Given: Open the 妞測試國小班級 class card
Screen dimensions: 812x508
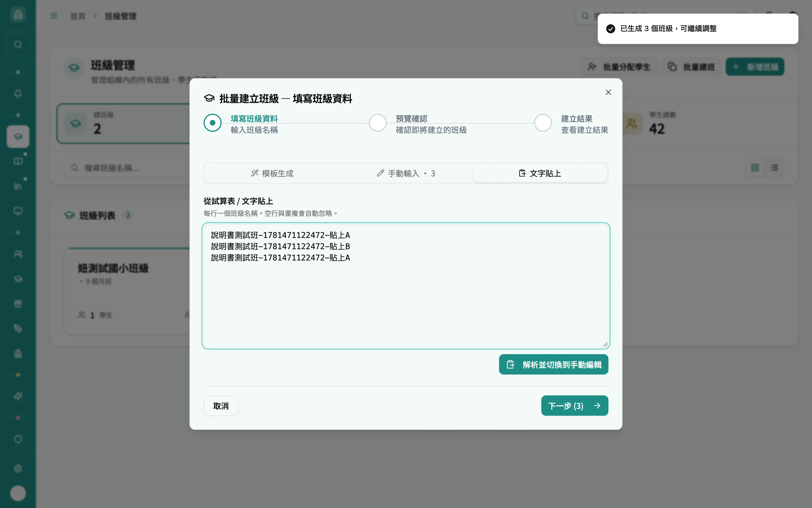Looking at the screenshot, I should tap(127, 291).
